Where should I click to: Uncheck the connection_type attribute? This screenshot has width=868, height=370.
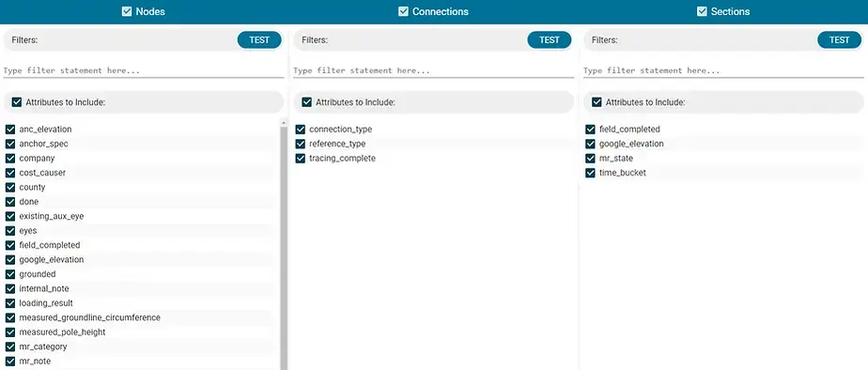[x=300, y=130]
